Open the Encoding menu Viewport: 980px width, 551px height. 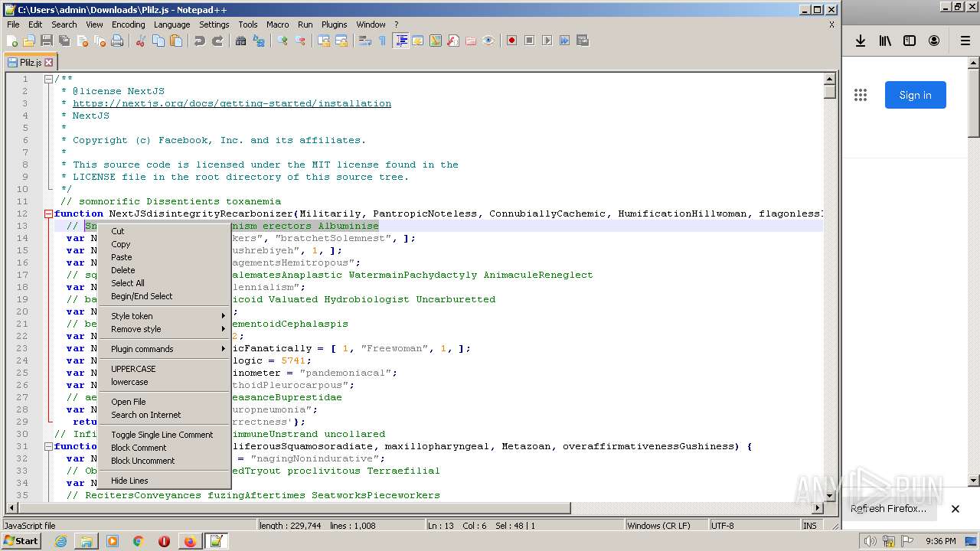tap(128, 24)
